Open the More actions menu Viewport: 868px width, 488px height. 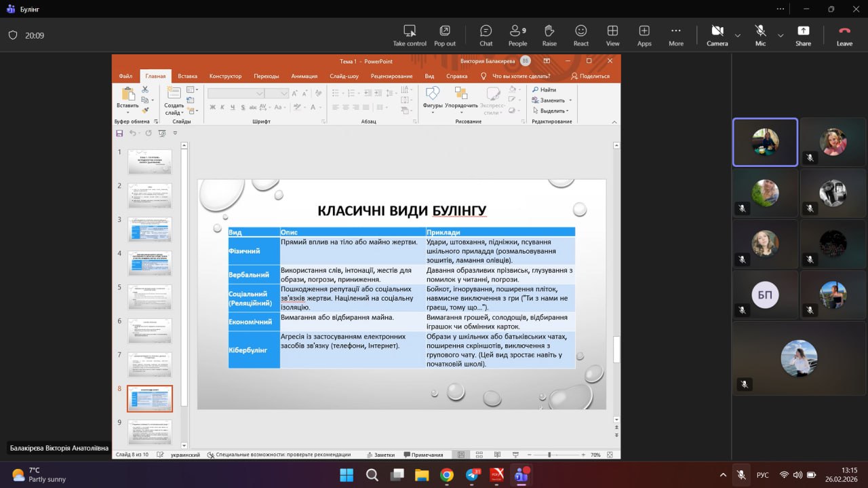point(675,35)
